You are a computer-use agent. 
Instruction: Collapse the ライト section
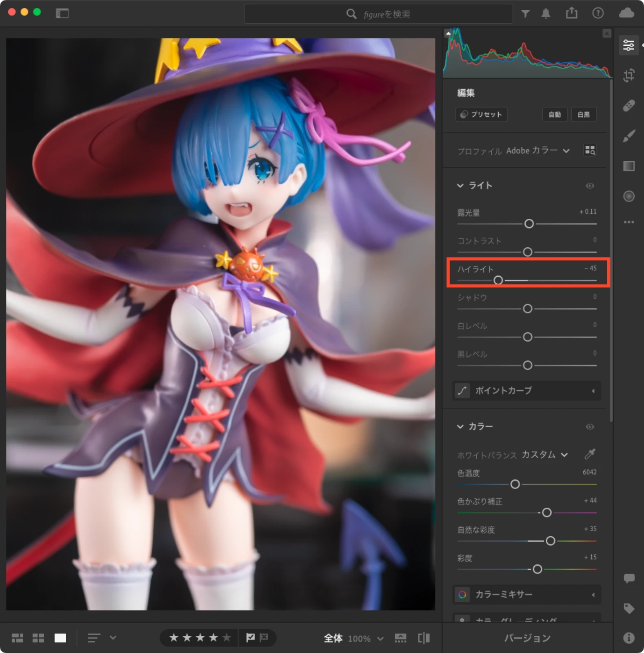pyautogui.click(x=460, y=186)
